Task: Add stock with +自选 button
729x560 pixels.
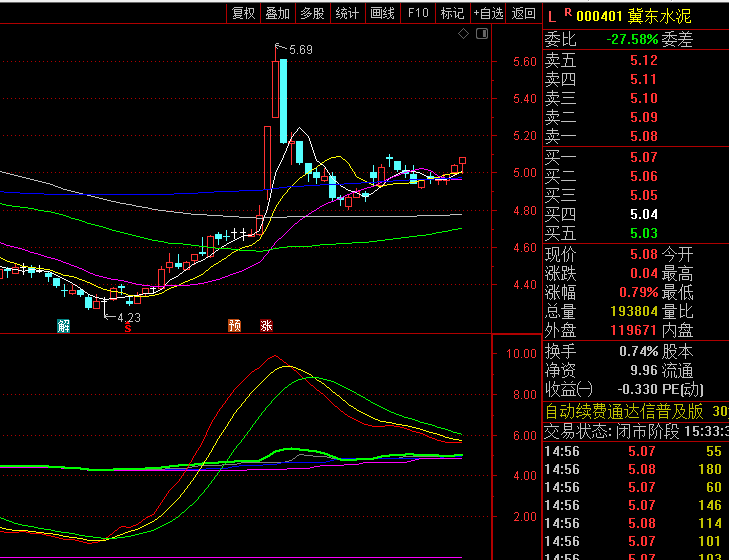Action: pyautogui.click(x=488, y=13)
